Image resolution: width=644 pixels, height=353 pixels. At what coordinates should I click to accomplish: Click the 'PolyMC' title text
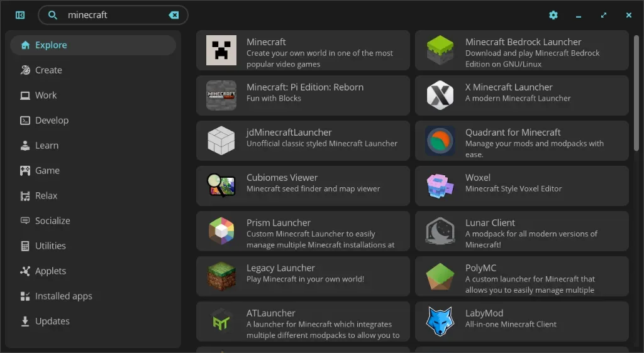[x=480, y=268]
